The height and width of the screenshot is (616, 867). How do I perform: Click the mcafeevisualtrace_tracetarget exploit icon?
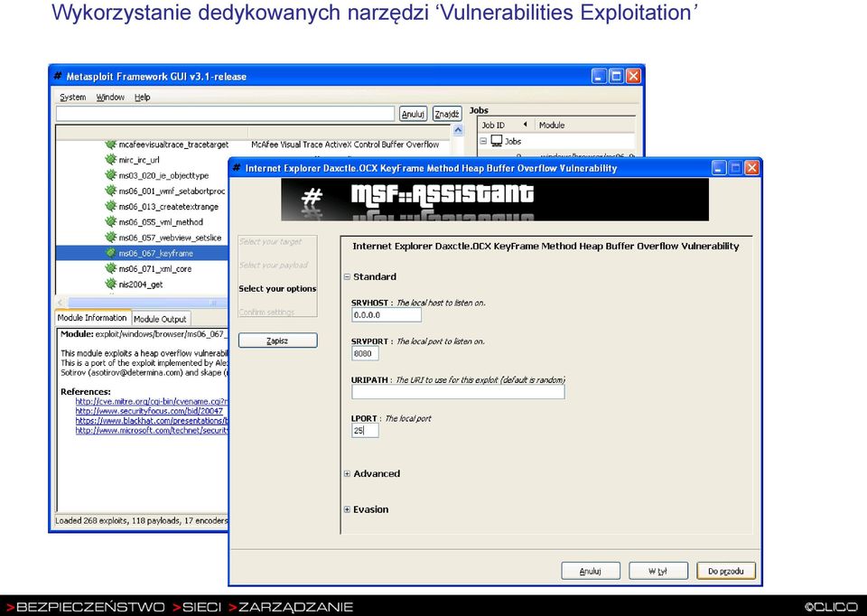pyautogui.click(x=110, y=145)
